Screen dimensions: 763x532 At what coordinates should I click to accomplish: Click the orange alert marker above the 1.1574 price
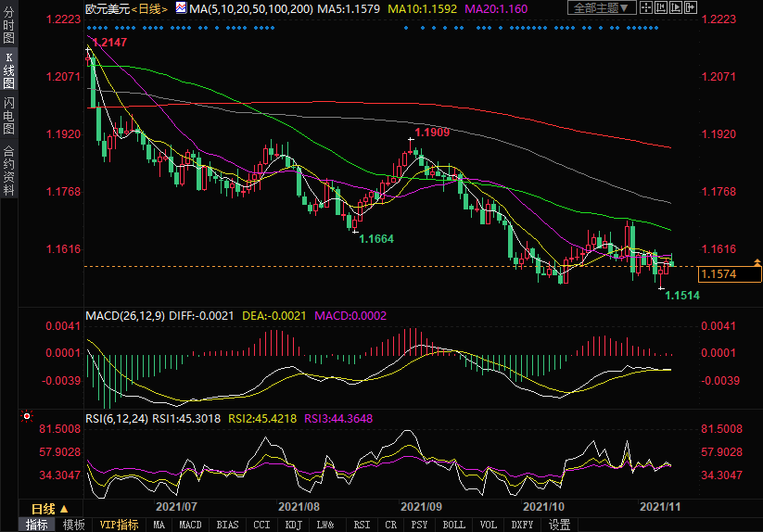point(755,264)
